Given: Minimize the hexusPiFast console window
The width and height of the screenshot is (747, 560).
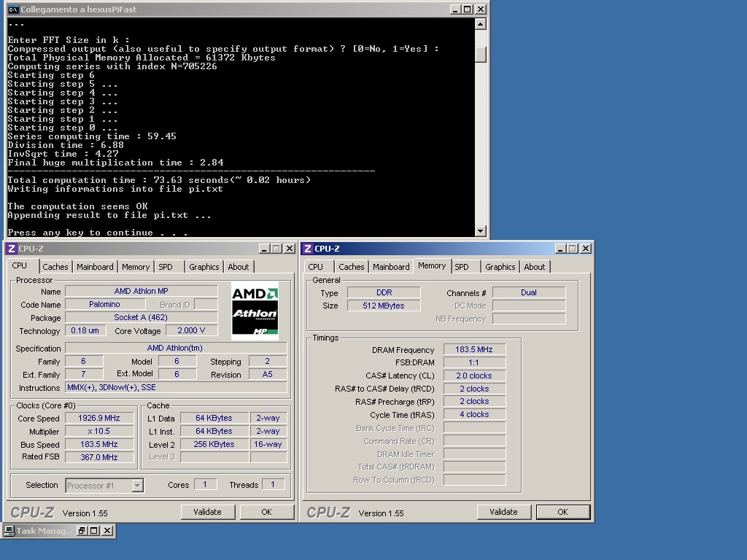Looking at the screenshot, I should 455,9.
